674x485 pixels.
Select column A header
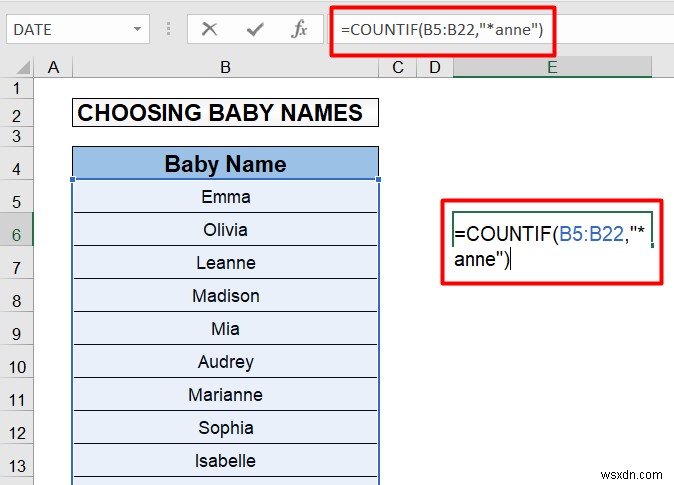(x=53, y=68)
